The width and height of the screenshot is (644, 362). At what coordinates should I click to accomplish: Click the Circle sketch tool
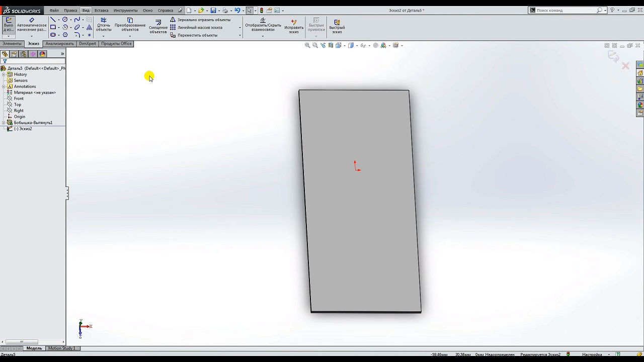[65, 20]
